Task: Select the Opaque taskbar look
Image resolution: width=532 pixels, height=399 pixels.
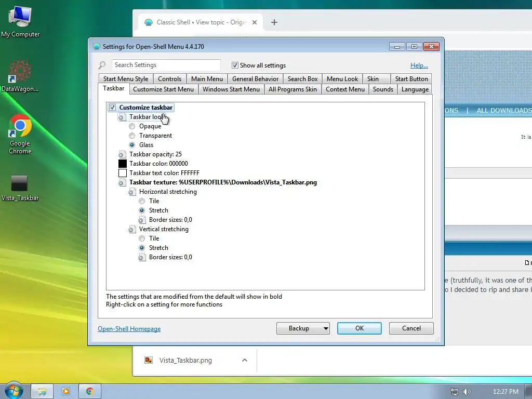Action: tap(132, 126)
